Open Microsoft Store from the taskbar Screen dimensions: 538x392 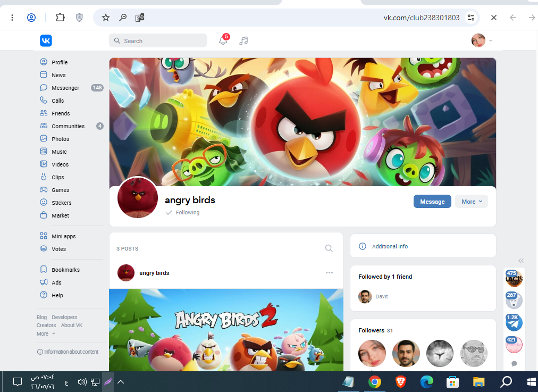click(452, 382)
